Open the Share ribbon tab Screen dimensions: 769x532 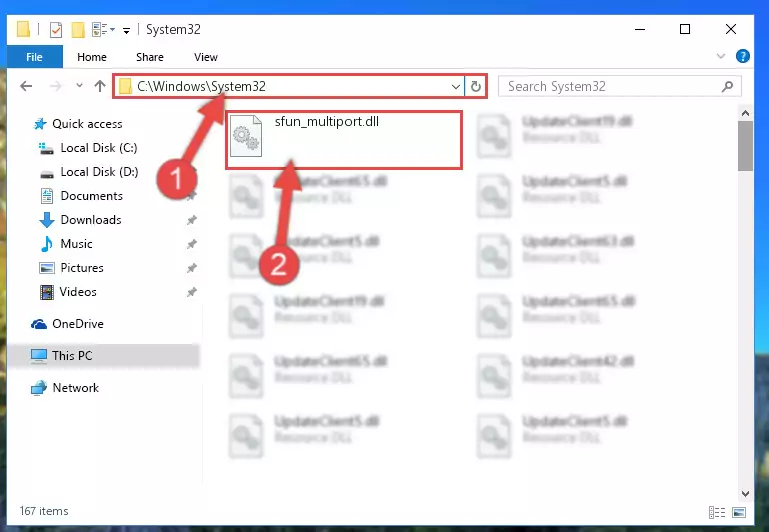point(150,57)
